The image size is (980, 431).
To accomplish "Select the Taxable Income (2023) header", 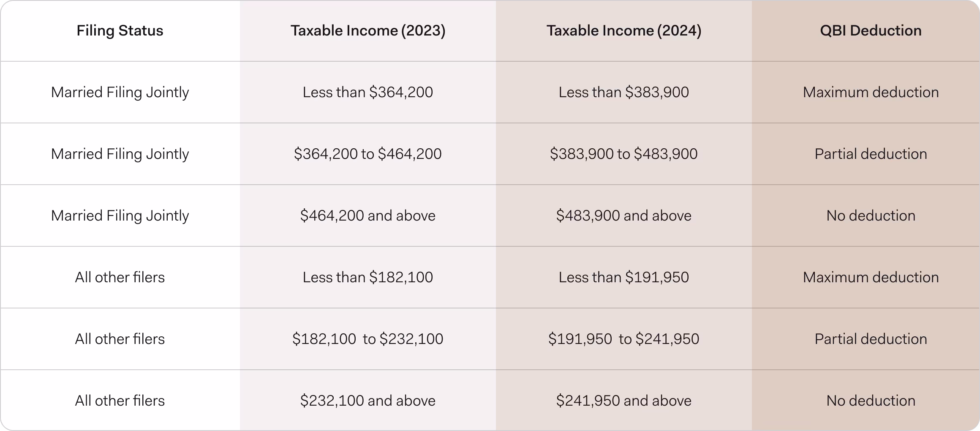I will click(368, 31).
